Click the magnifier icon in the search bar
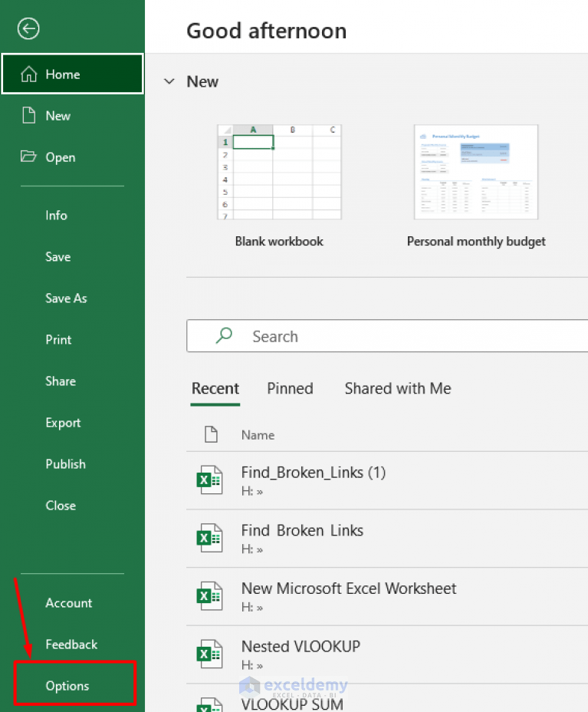 (222, 335)
